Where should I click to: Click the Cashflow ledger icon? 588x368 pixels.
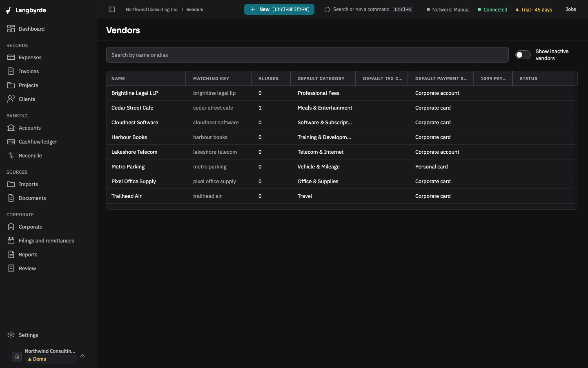[11, 141]
